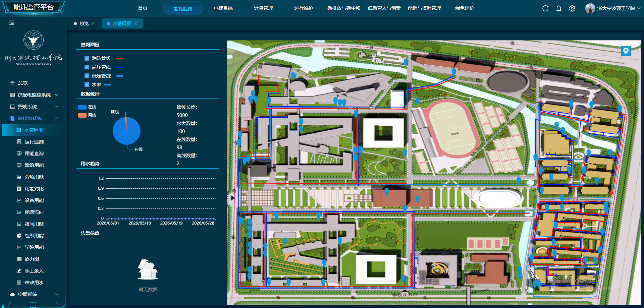Image resolution: width=644 pixels, height=308 pixels.
Task: Click the 手工录入 pencil icon
Action: tap(19, 271)
